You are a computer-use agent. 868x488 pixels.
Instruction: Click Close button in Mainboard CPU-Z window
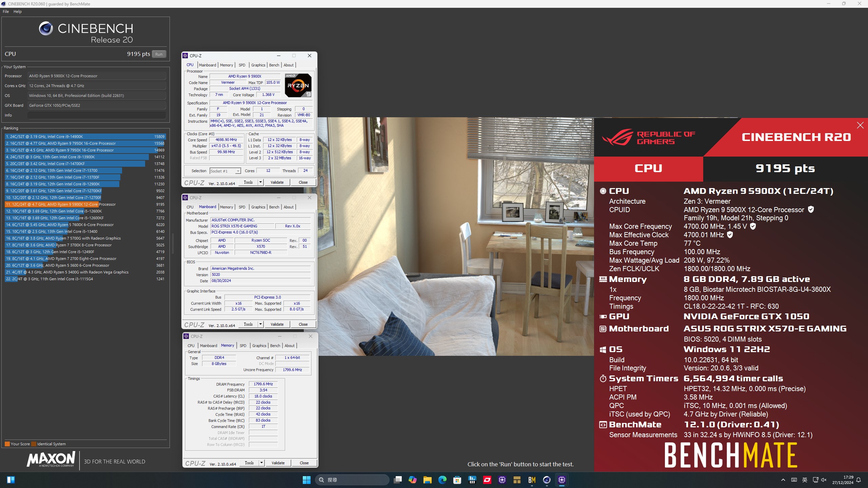click(x=303, y=324)
